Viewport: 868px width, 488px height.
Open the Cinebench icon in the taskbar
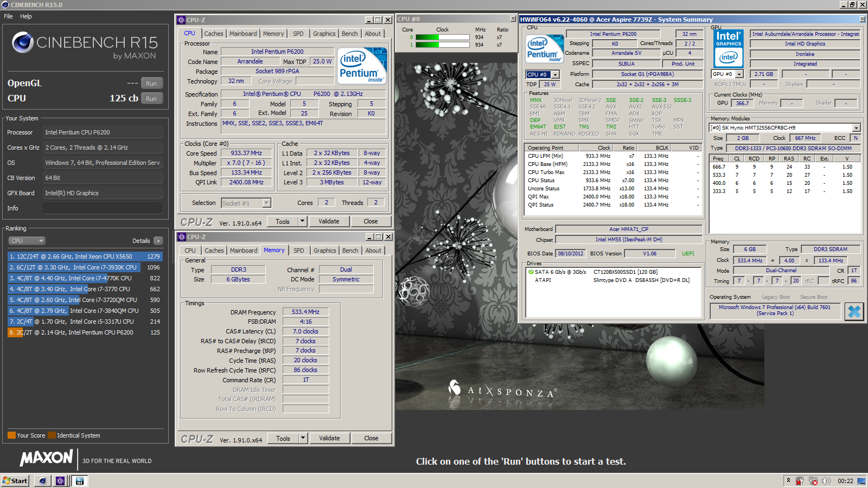point(43,481)
